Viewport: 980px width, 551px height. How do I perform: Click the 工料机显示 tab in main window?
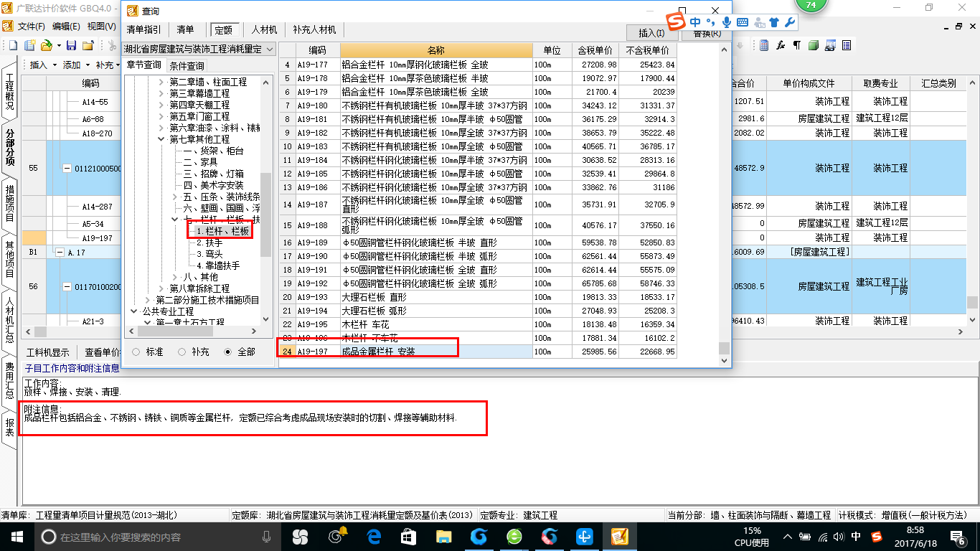tap(48, 352)
